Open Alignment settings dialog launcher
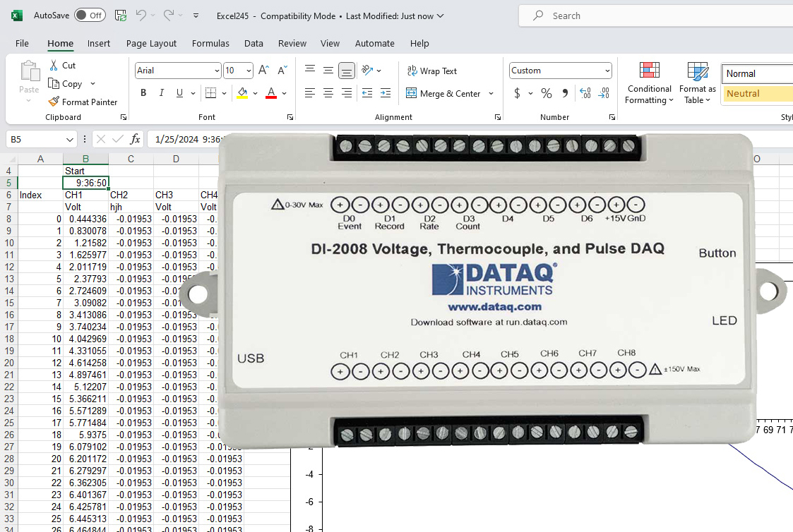Viewport: 793px width, 532px height. point(498,117)
